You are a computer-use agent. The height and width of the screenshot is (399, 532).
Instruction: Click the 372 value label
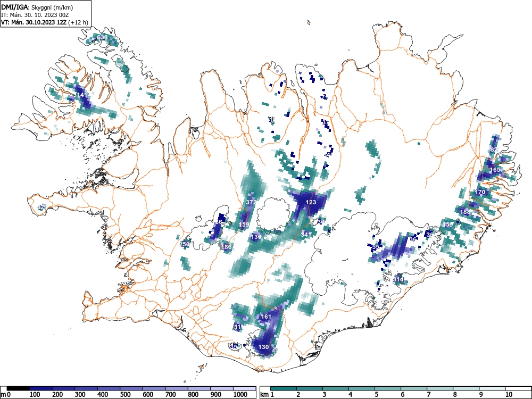pyautogui.click(x=251, y=202)
